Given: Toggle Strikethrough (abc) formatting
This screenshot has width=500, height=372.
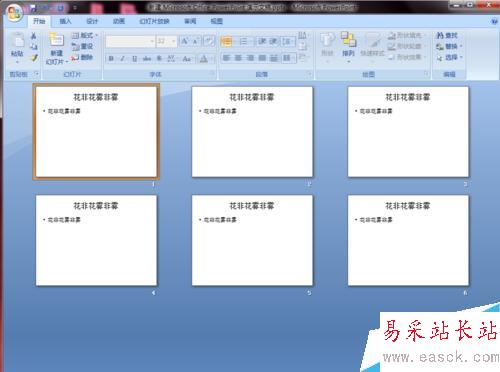Looking at the screenshot, I should (x=147, y=59).
